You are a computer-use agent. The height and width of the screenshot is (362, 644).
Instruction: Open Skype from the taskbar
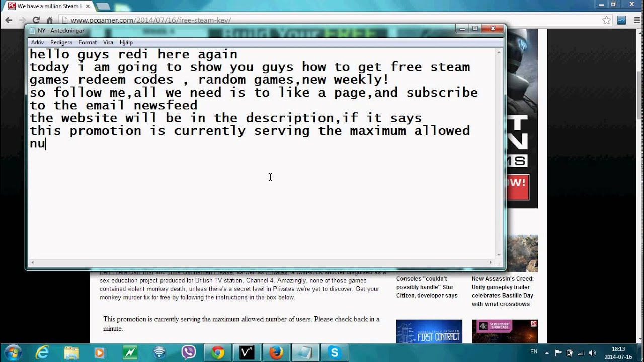tap(335, 352)
